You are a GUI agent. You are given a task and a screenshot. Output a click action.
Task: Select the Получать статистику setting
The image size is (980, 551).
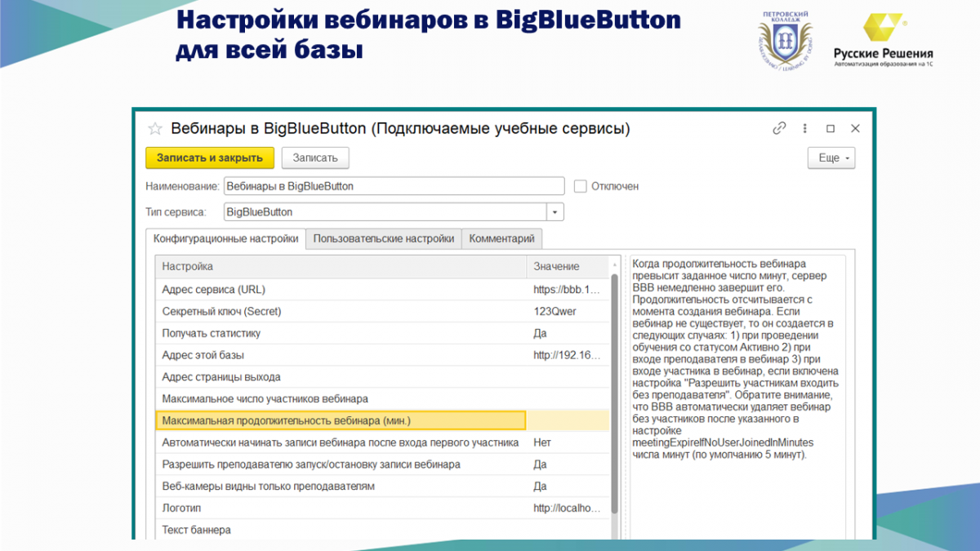(382, 333)
